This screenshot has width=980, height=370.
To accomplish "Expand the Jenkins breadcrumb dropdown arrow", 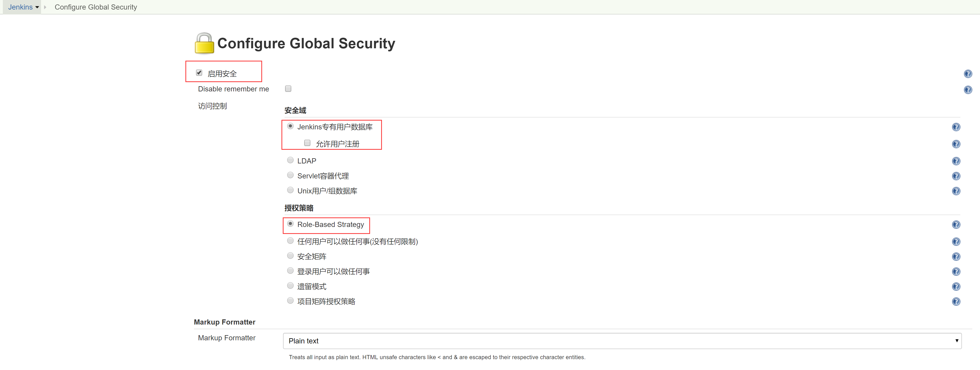I will point(37,7).
